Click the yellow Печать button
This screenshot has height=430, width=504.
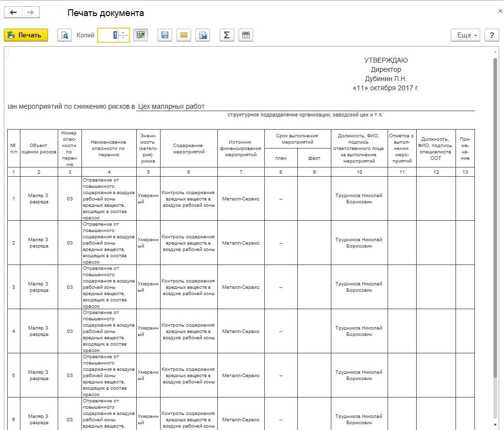pos(26,35)
